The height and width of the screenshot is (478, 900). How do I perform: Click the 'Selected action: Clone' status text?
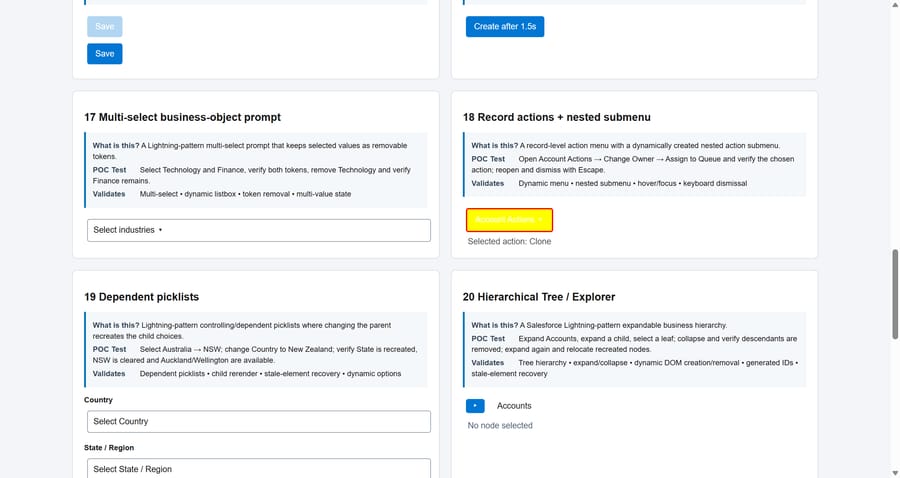click(509, 242)
